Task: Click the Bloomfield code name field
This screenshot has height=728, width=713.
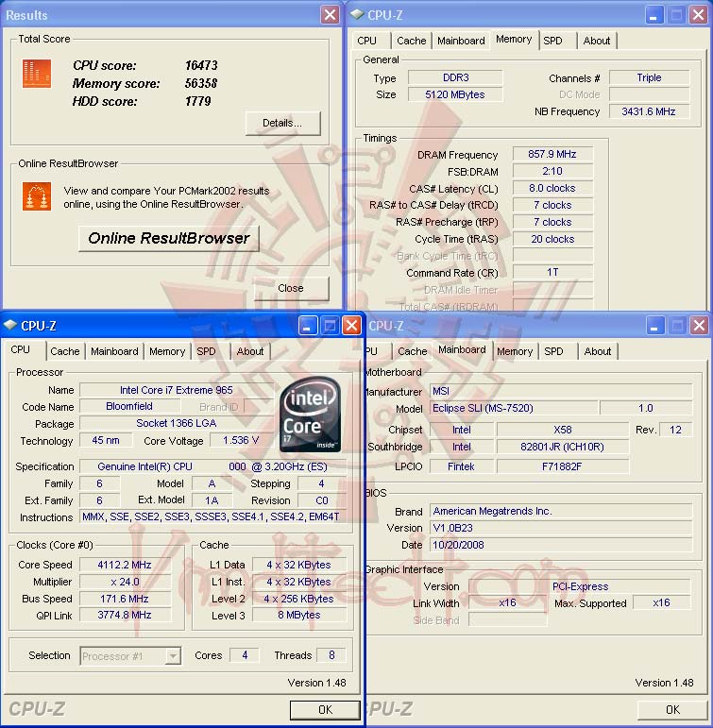Action: (x=129, y=406)
